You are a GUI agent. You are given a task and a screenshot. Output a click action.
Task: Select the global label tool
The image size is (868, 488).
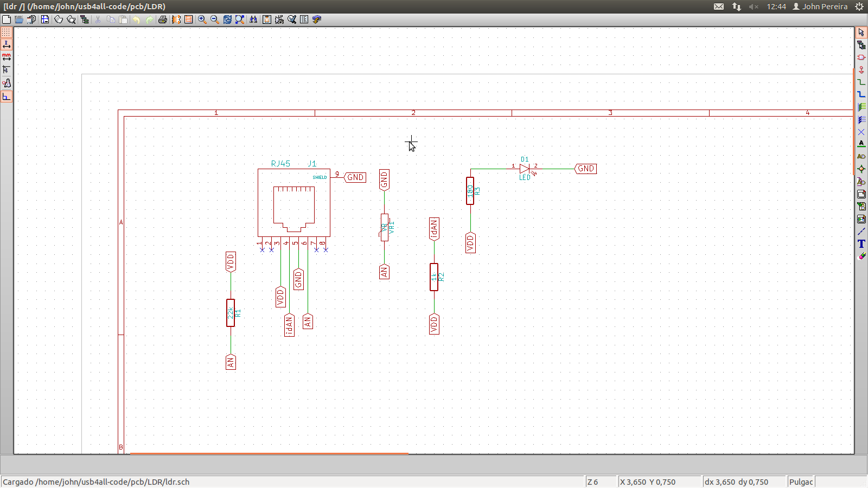tap(861, 156)
